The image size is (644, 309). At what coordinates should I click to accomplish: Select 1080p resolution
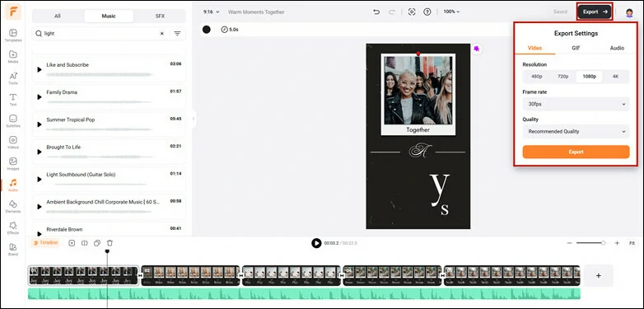pyautogui.click(x=589, y=77)
